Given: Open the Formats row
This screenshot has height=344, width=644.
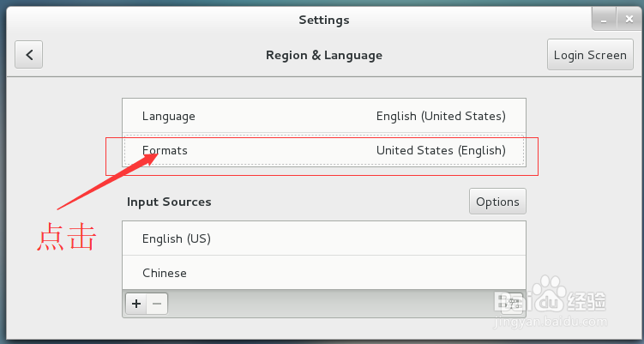Looking at the screenshot, I should (324, 150).
